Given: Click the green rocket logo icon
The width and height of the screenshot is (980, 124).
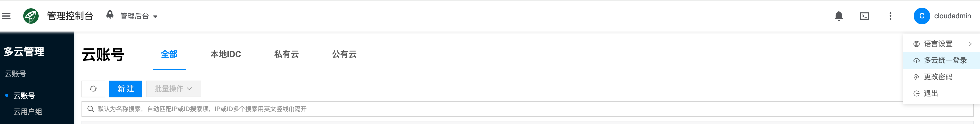Looking at the screenshot, I should (x=31, y=16).
